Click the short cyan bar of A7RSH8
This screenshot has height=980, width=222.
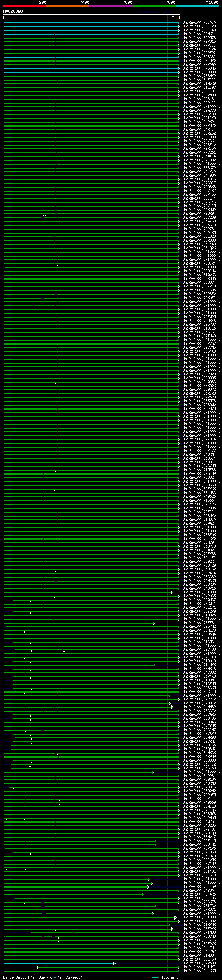click(59, 963)
